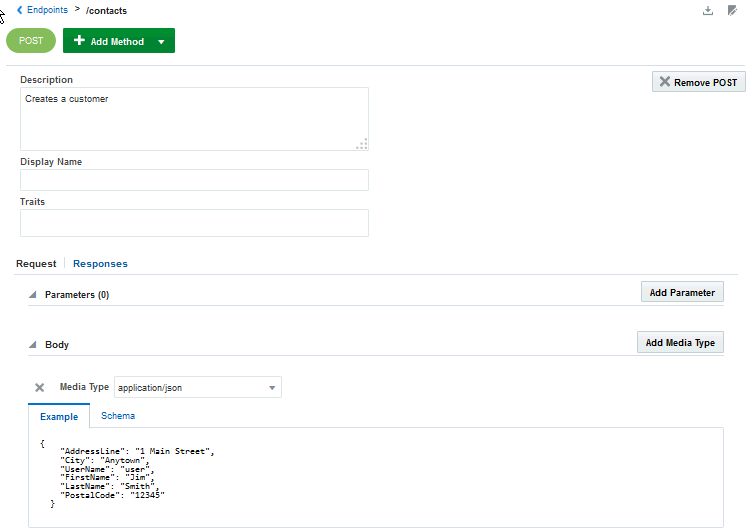751x530 pixels.
Task: Collapse the Parameters (0) section
Action: (32, 295)
